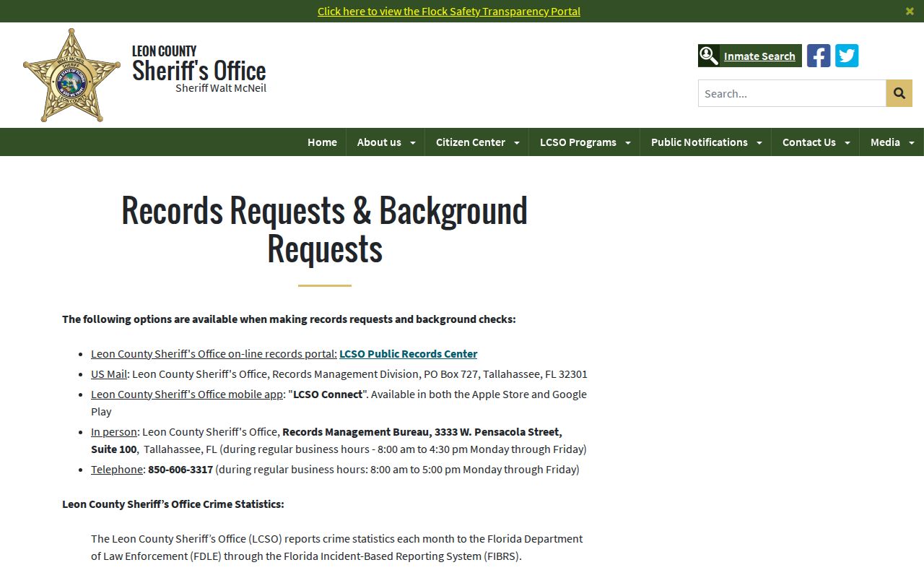This screenshot has height=578, width=924.
Task: Click the In person label
Action: click(114, 432)
